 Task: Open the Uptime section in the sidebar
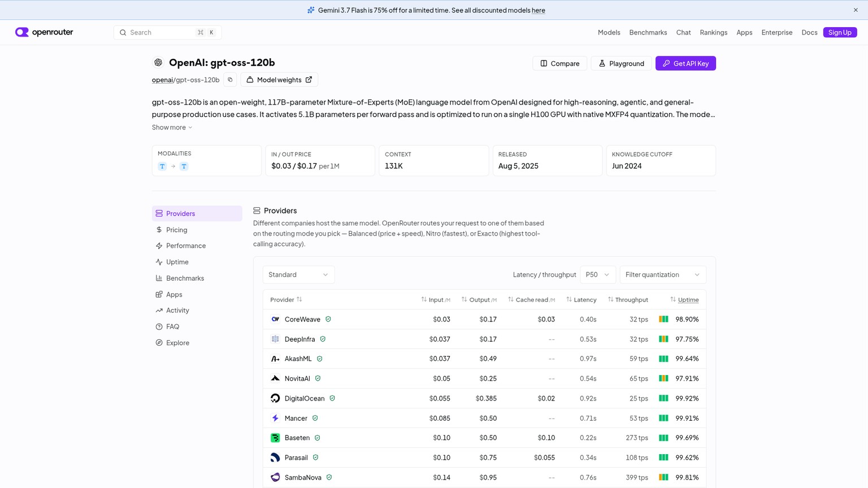pos(197,262)
